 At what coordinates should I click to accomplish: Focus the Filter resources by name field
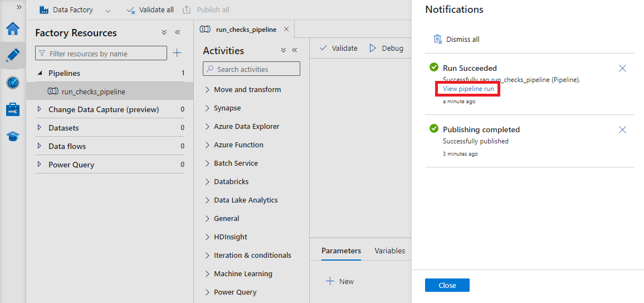click(x=101, y=54)
